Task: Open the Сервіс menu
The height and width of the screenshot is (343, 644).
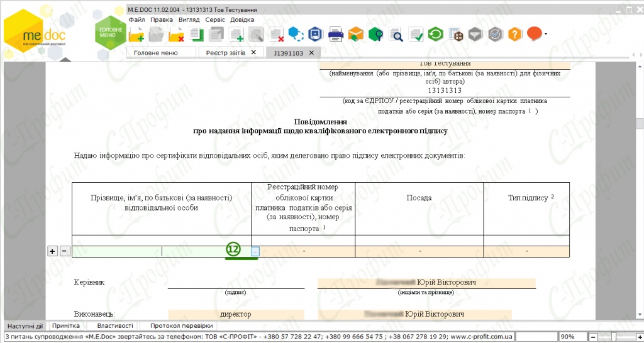Action: (x=215, y=19)
